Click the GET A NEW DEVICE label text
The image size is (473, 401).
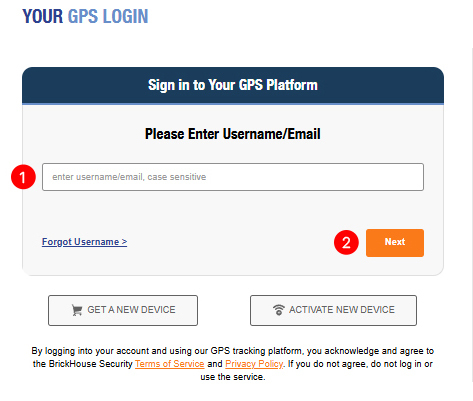[x=131, y=310]
